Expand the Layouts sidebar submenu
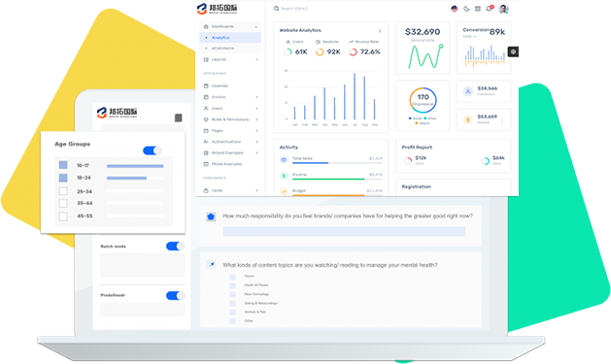Viewport: 611px width, 364px height. point(230,59)
